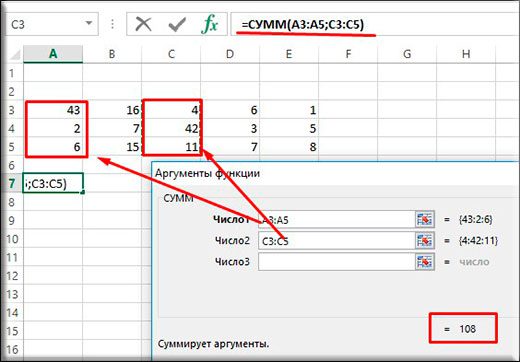Click in formula bar with СУММ formula
The image size is (520, 362).
pos(375,24)
